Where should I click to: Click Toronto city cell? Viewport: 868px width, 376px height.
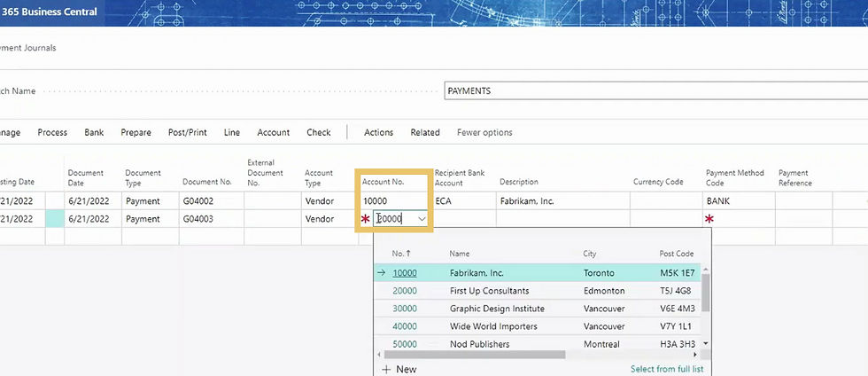click(x=599, y=273)
